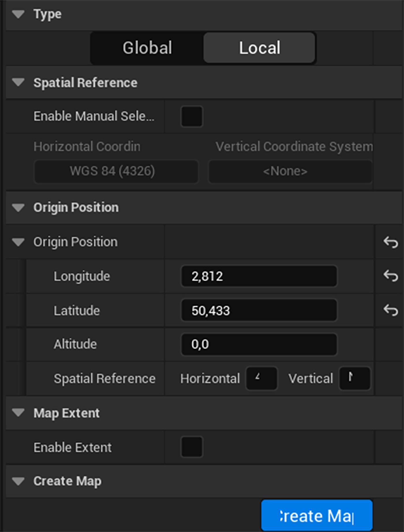The height and width of the screenshot is (532, 404).
Task: Tick the Enable Extent checkbox
Action: click(x=192, y=447)
